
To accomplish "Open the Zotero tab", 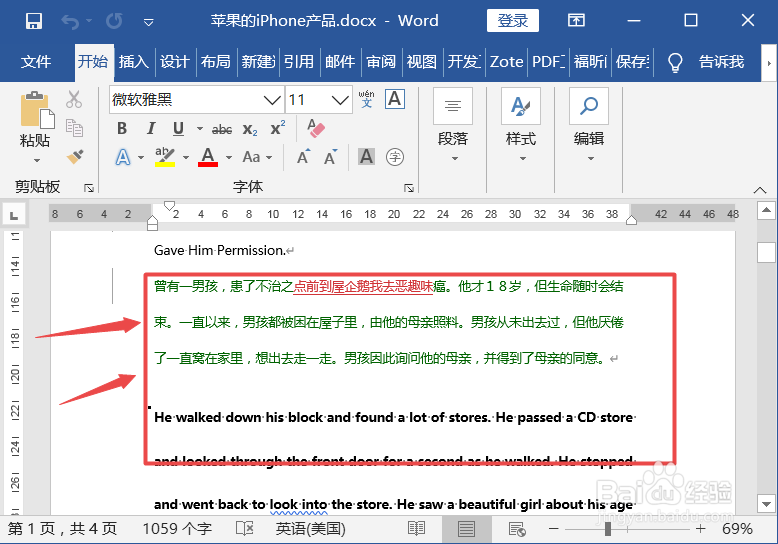I will coord(506,62).
